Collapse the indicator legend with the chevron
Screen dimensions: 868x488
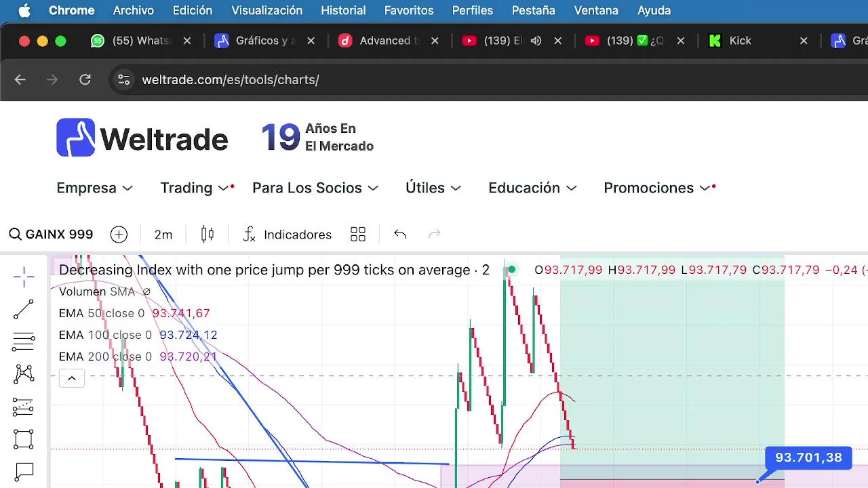pos(72,378)
